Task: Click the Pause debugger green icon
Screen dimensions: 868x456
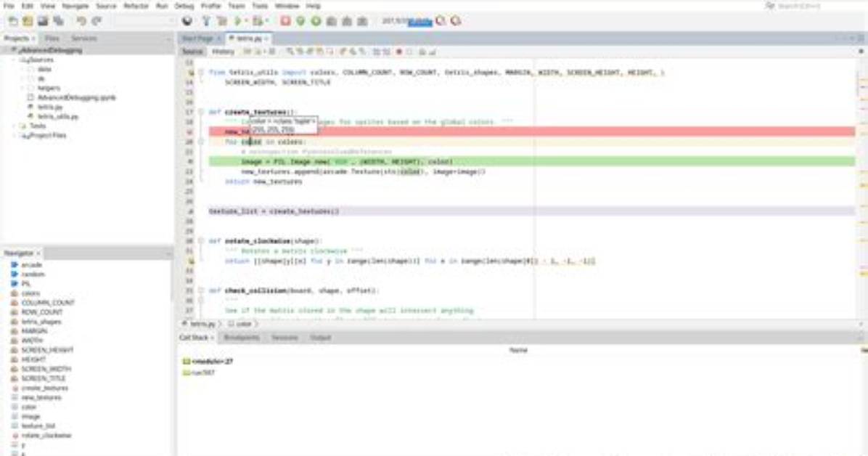Action: pyautogui.click(x=300, y=21)
